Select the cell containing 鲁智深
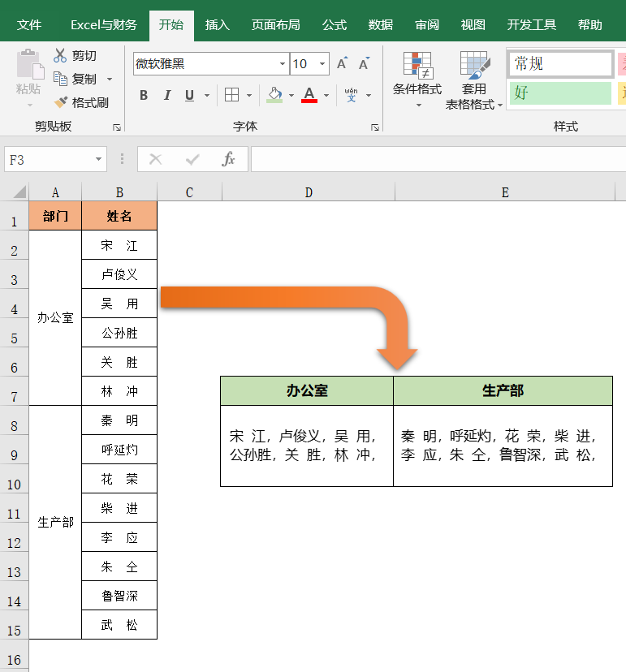Image resolution: width=626 pixels, height=672 pixels. pyautogui.click(x=119, y=595)
